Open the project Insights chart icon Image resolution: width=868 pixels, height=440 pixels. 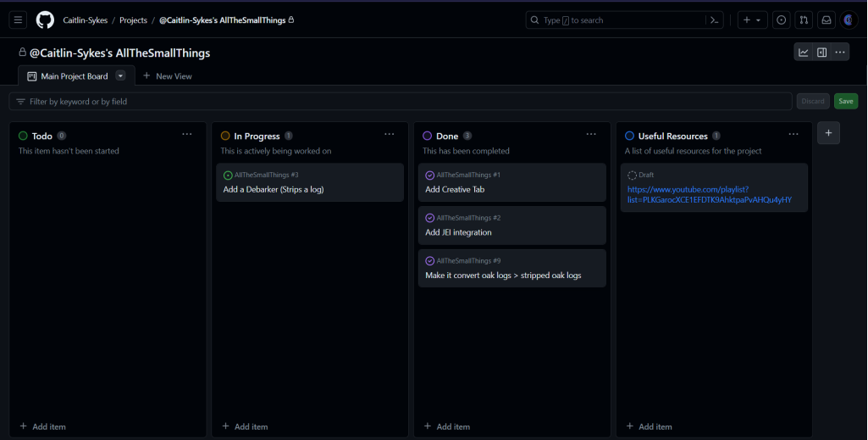(804, 53)
